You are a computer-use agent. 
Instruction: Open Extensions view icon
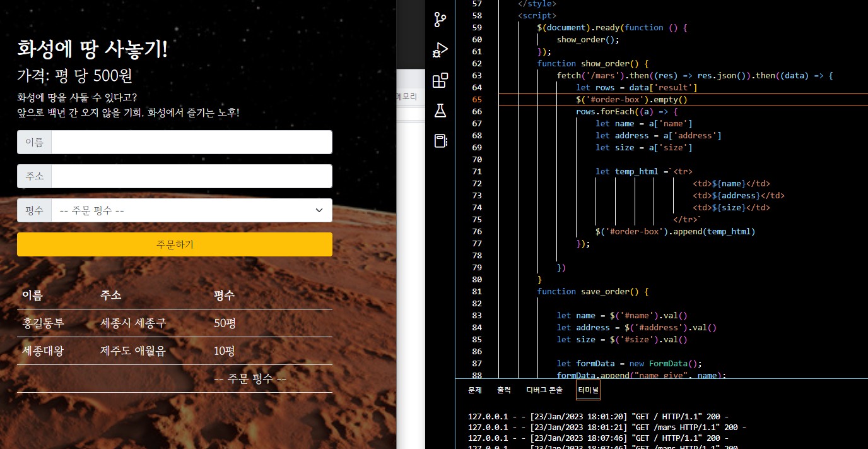tap(440, 81)
